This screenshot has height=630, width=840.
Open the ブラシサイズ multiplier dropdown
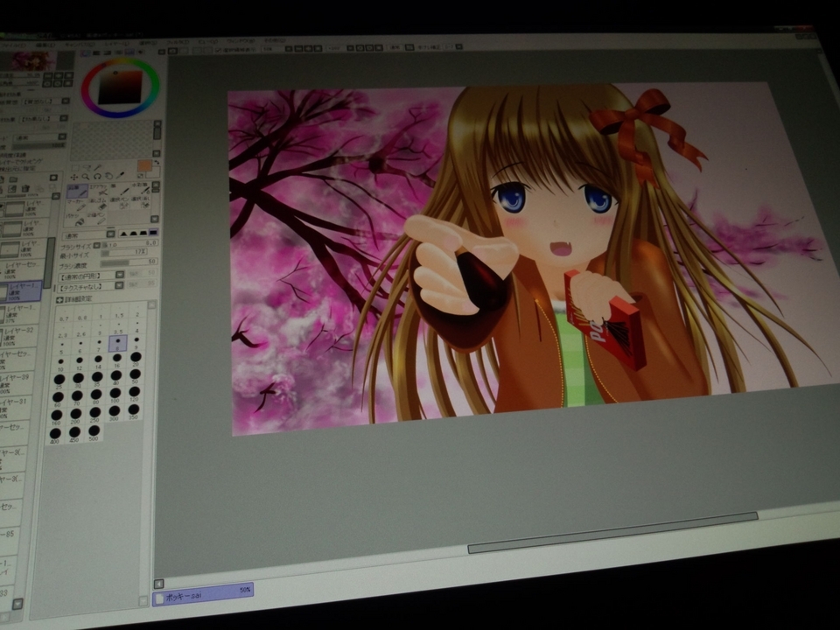point(96,245)
